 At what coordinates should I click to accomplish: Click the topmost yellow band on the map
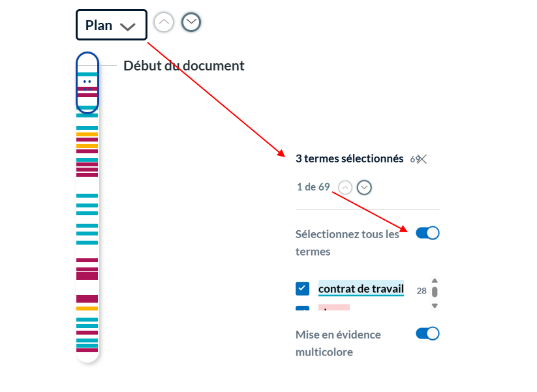87,134
